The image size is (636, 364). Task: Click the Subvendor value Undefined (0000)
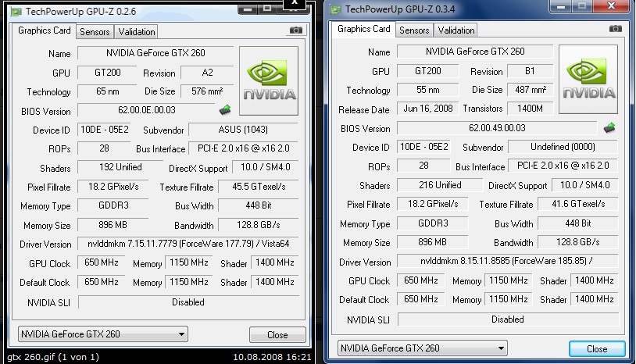(x=563, y=147)
